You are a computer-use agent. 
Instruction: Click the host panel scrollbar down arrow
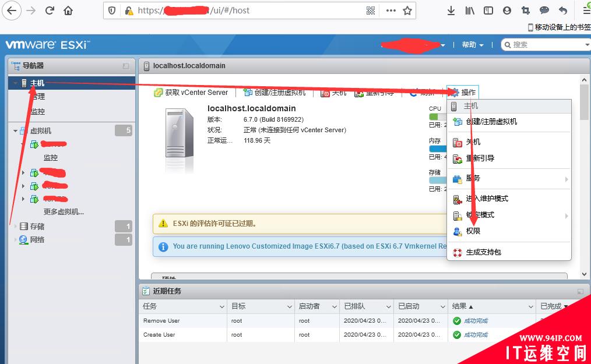point(584,274)
